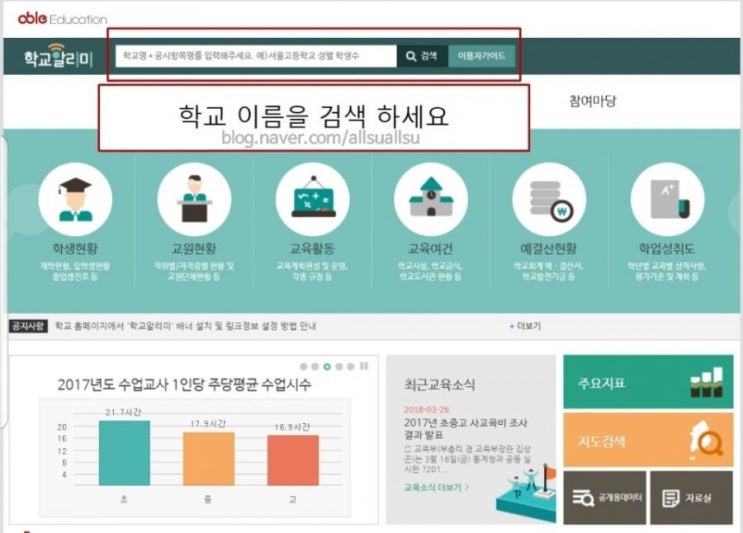
Task: Click the 공지사항 notice label
Action: click(28, 326)
